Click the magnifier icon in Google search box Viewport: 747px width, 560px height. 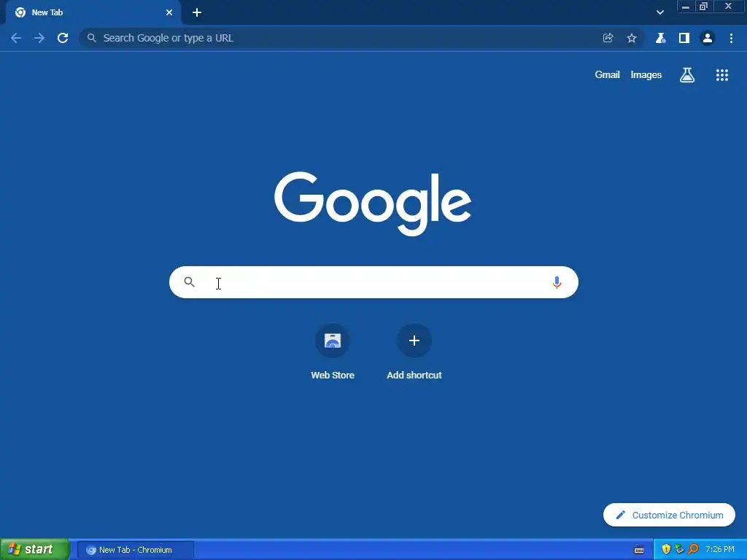(x=189, y=282)
